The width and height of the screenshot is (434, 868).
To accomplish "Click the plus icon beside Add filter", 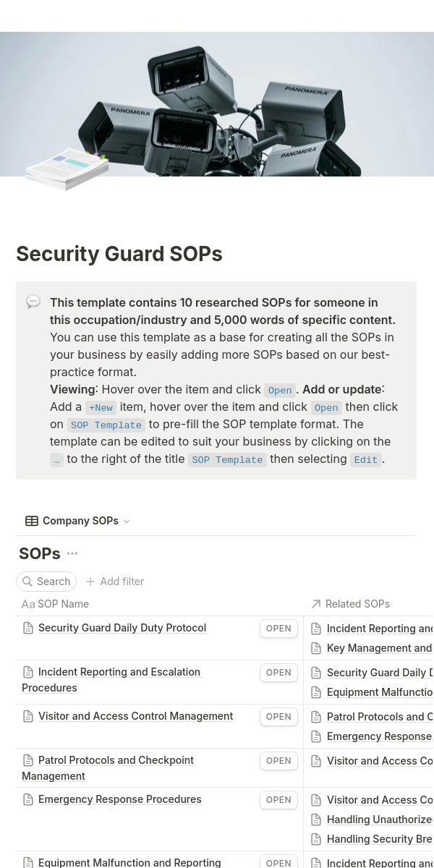I will tap(90, 582).
